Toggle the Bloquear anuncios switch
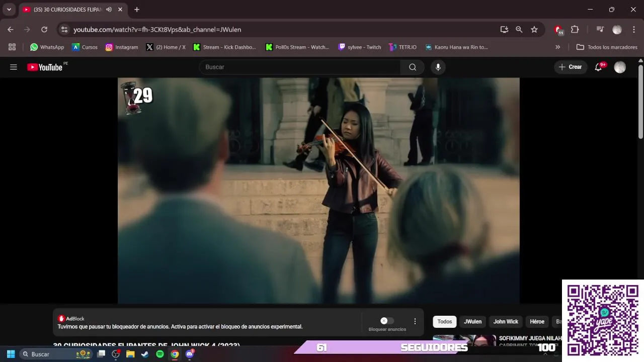 coord(387,321)
